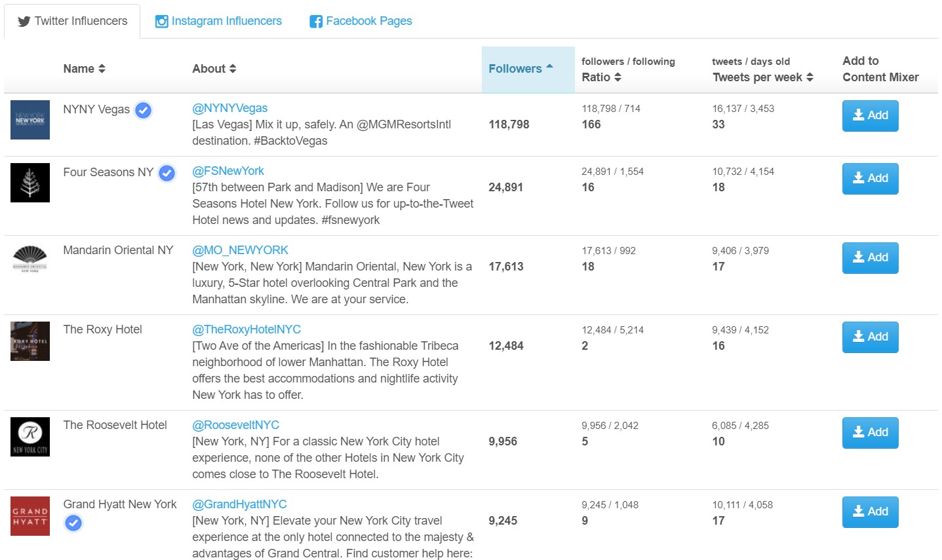The width and height of the screenshot is (942, 560).
Task: Select The Roxy Hotel name
Action: (102, 329)
